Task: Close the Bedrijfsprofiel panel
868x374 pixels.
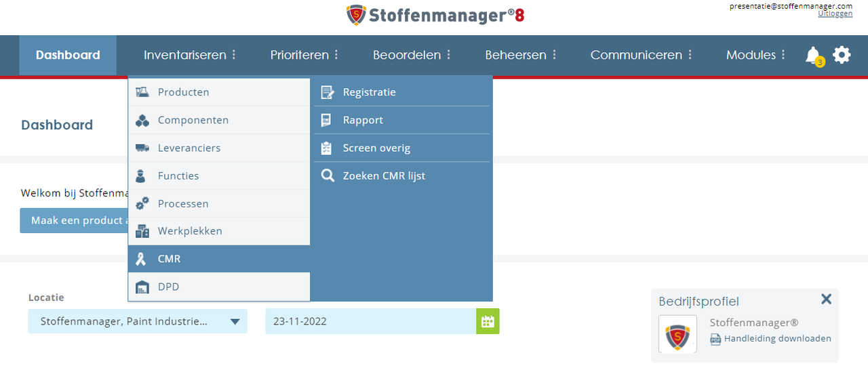Action: [826, 299]
